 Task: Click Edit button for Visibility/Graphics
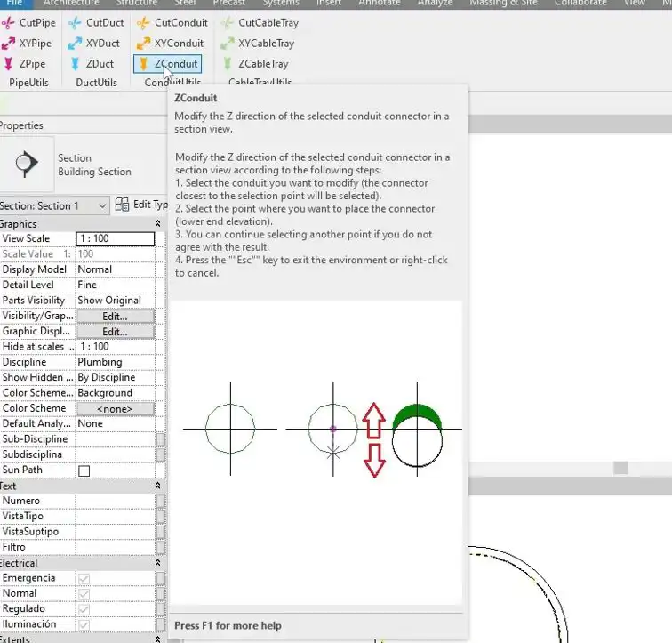point(116,317)
